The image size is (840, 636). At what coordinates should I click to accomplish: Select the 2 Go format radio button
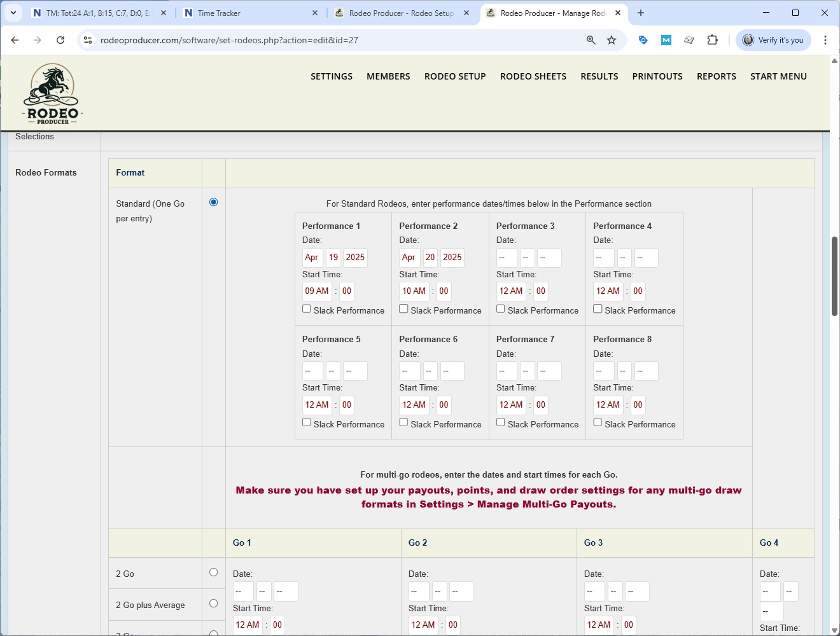click(214, 572)
